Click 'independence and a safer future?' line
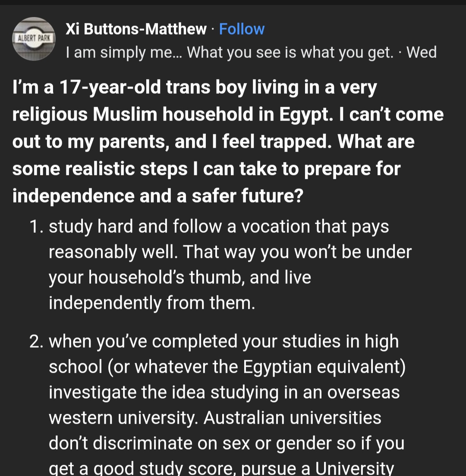Screen dimensions: 466x476 pos(157,196)
